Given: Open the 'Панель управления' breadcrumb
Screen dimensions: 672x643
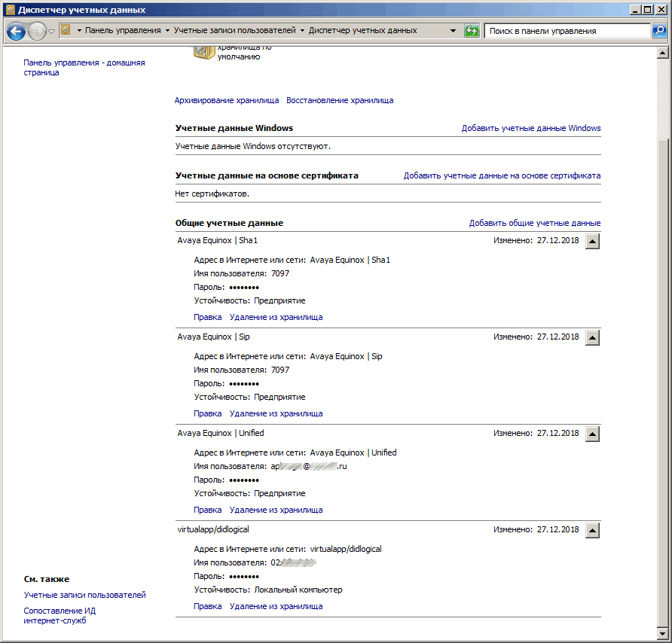Looking at the screenshot, I should click(x=123, y=30).
